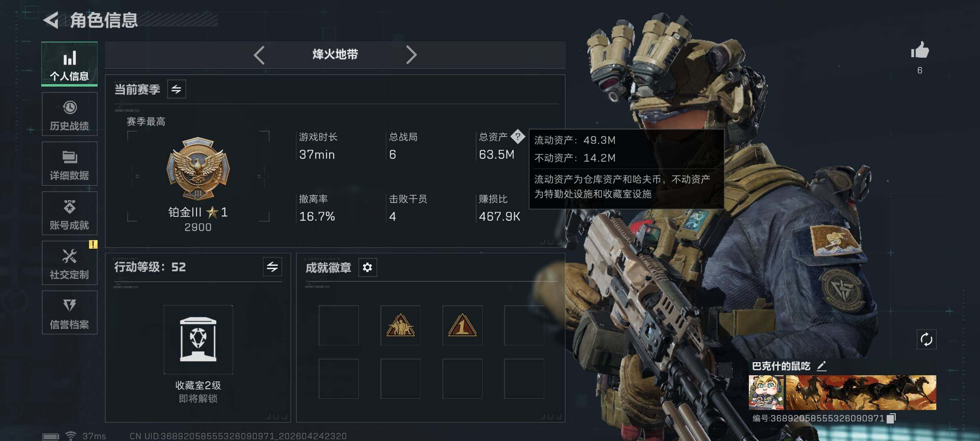
Task: Go back using the arrow beside 角色信息
Action: pos(51,20)
